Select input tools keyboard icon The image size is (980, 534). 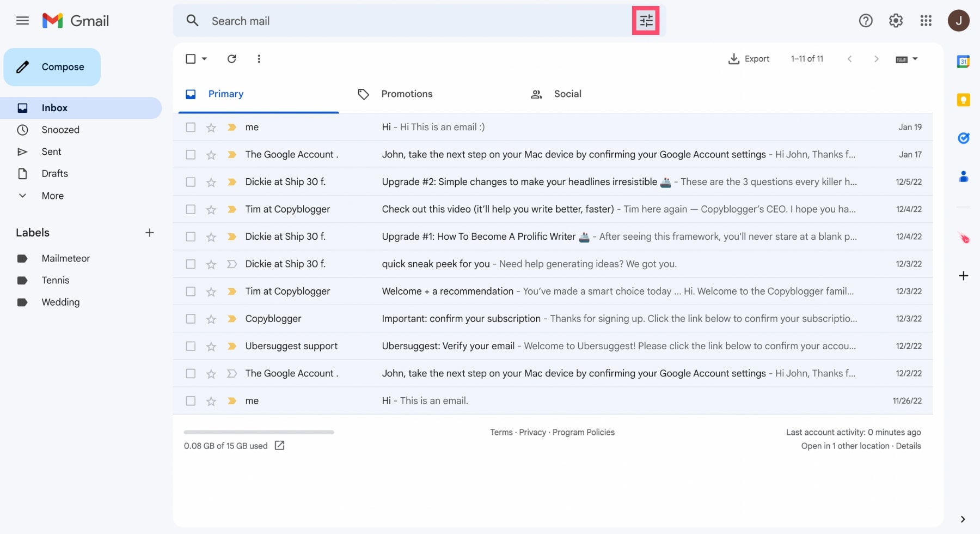(x=902, y=59)
